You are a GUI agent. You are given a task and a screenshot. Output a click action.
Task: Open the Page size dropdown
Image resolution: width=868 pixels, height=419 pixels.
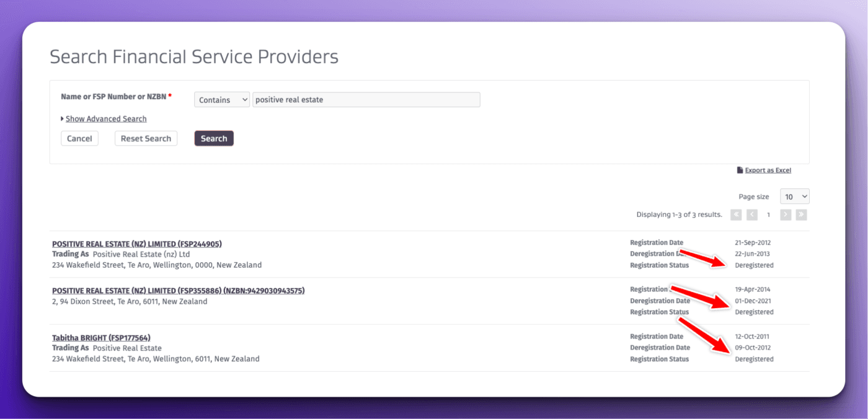(794, 196)
